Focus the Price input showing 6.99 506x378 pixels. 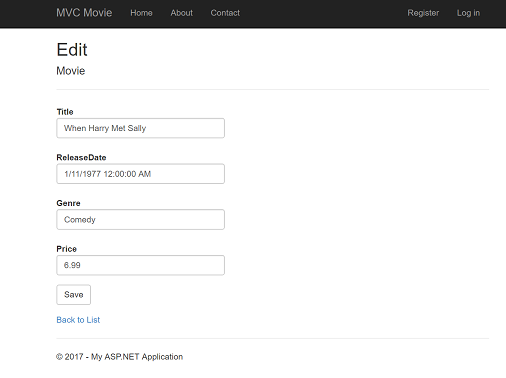(x=141, y=265)
